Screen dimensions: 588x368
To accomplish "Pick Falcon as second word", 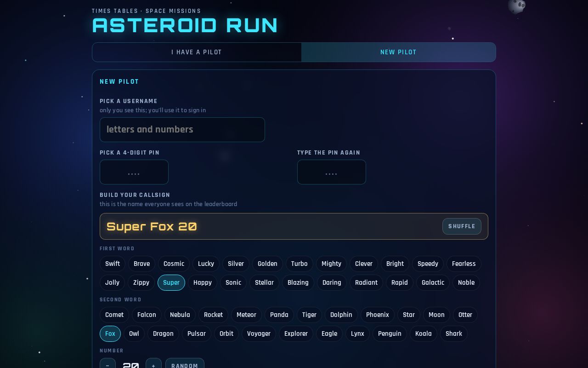I will [x=147, y=315].
